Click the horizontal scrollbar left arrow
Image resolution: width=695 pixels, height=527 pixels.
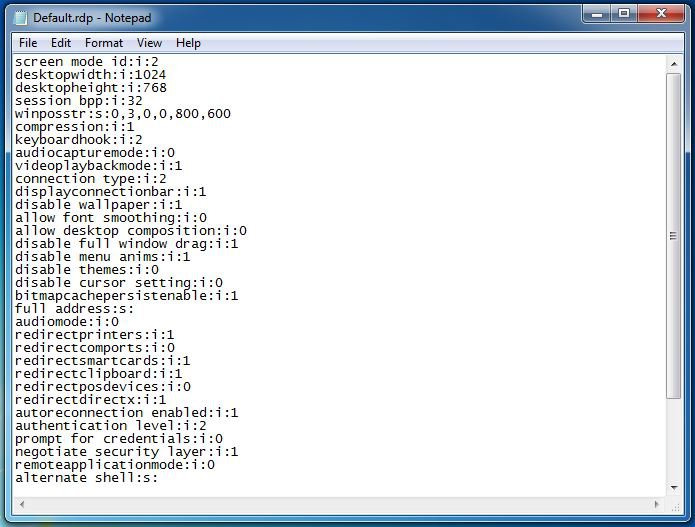(21, 504)
